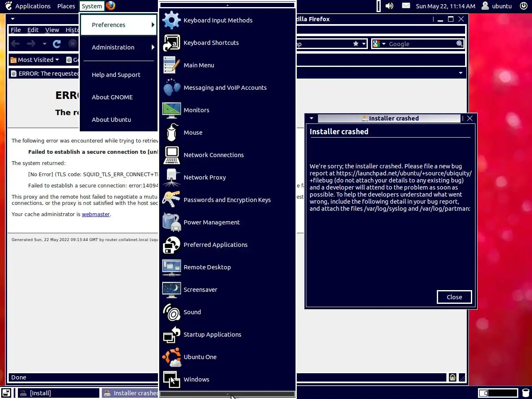
Task: Open Firefox File menu
Action: pos(16,30)
